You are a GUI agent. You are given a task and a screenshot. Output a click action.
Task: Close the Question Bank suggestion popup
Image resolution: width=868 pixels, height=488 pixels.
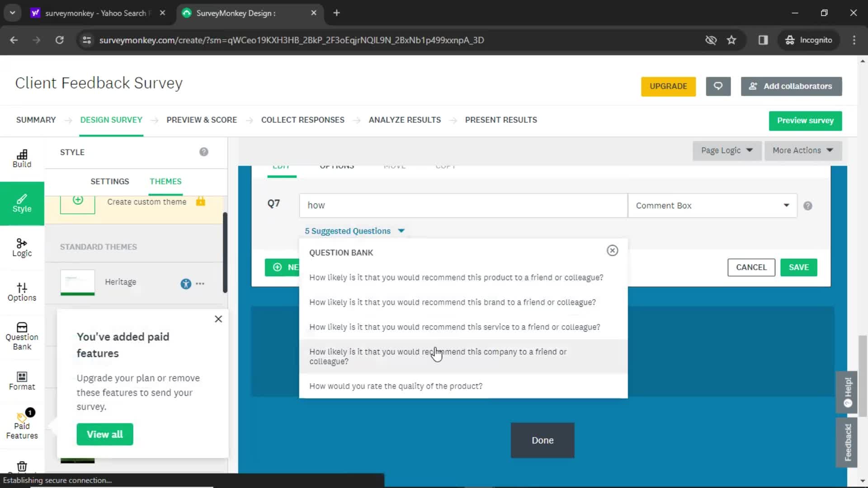[x=612, y=250]
